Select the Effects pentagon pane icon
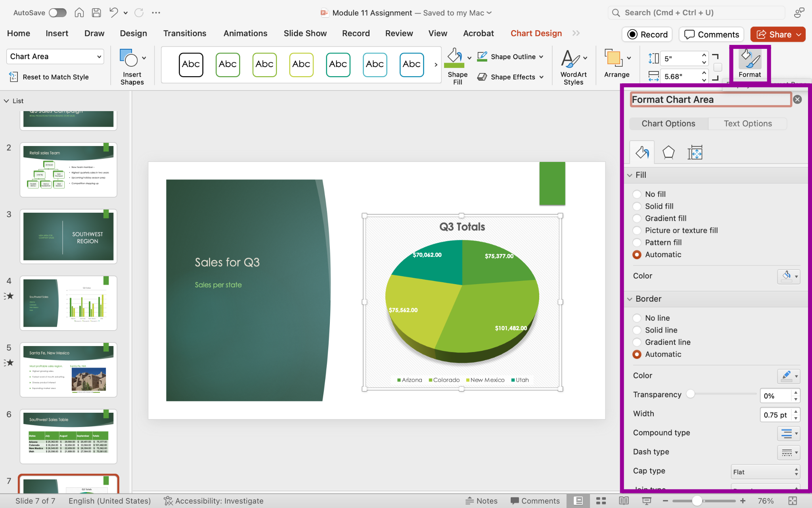Viewport: 812px width, 508px height. point(668,152)
